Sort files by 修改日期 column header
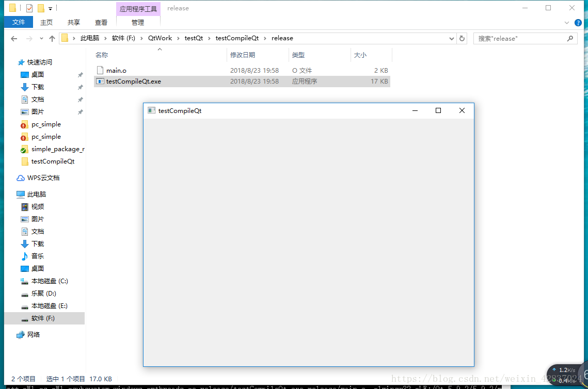 coord(242,55)
